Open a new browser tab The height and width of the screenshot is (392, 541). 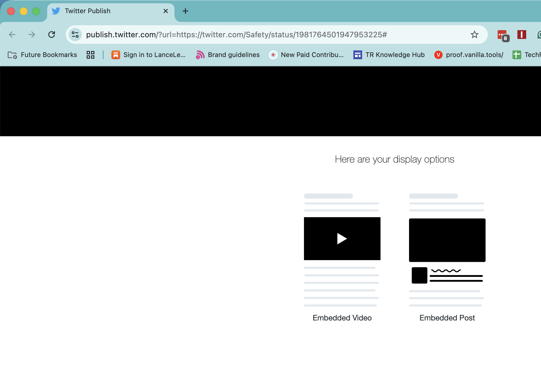pyautogui.click(x=185, y=11)
